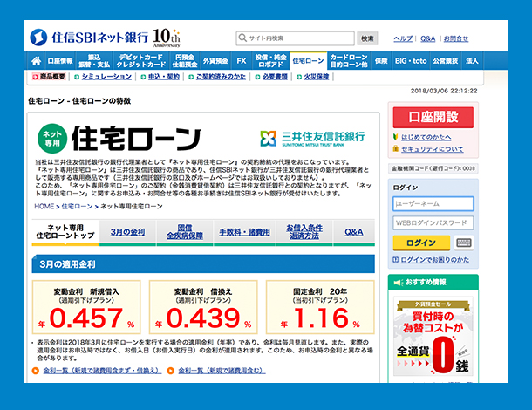Click the 3月の適用金利 section heading
This screenshot has height=410, width=532.
(x=203, y=264)
